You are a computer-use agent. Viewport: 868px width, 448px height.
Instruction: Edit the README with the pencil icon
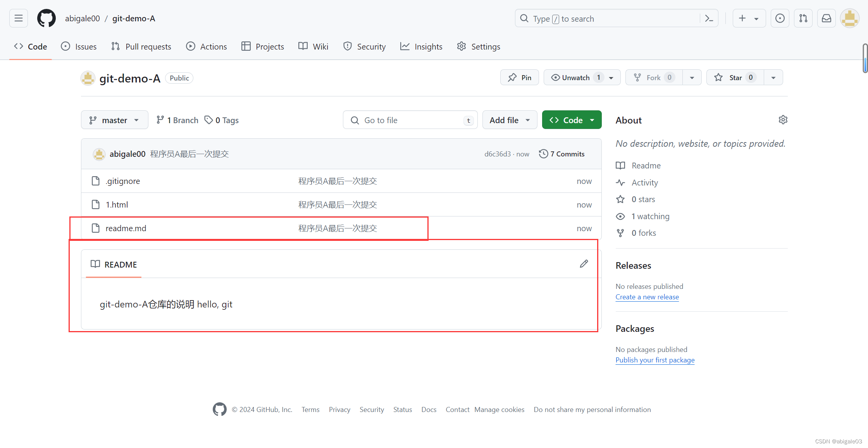[584, 264]
